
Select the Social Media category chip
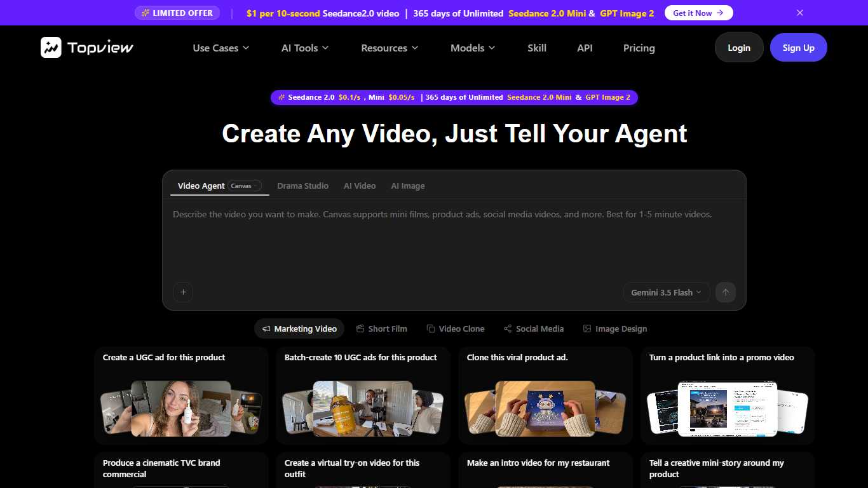point(534,329)
